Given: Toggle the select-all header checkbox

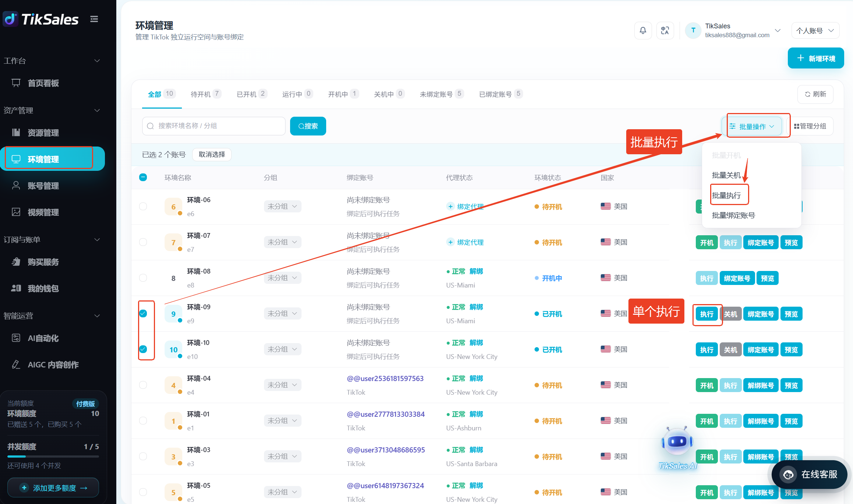Looking at the screenshot, I should 143,177.
